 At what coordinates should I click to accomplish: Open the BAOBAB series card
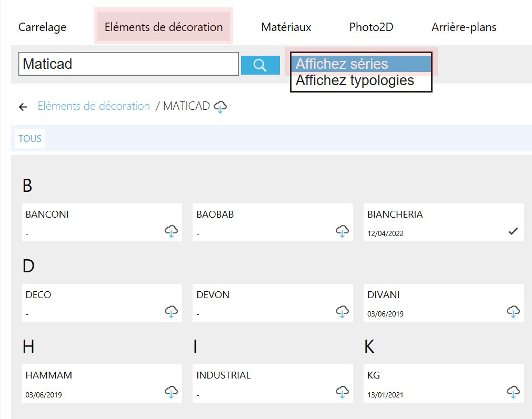coord(273,222)
